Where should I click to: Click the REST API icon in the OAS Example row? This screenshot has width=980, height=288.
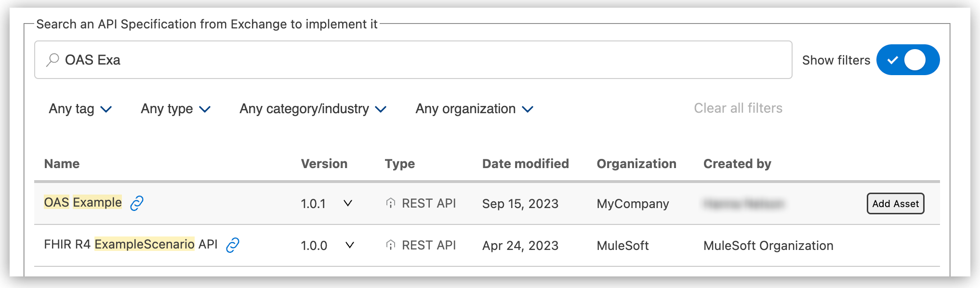[390, 203]
